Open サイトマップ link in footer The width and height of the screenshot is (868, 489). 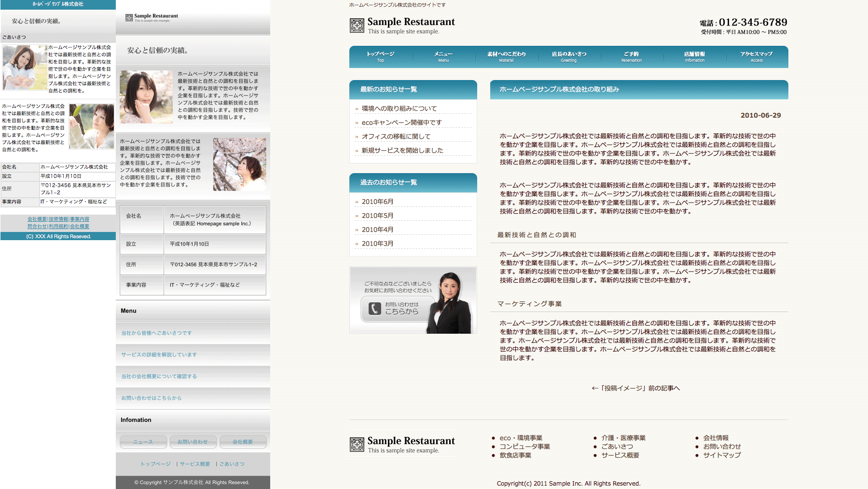[x=722, y=455]
